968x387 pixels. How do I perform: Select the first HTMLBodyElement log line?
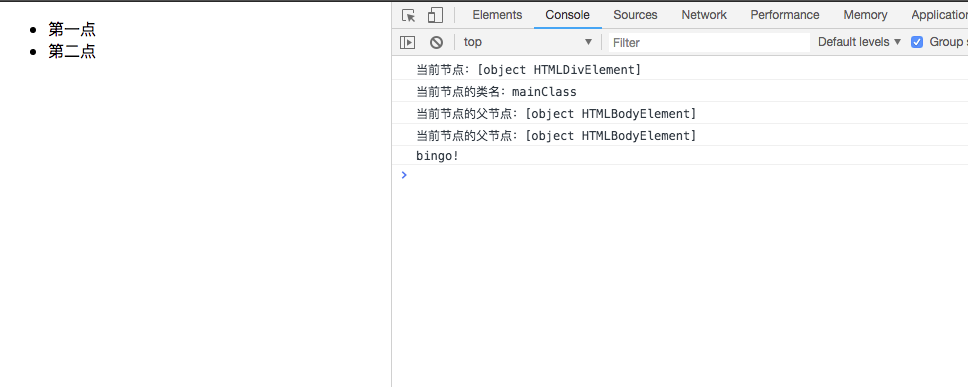click(680, 114)
